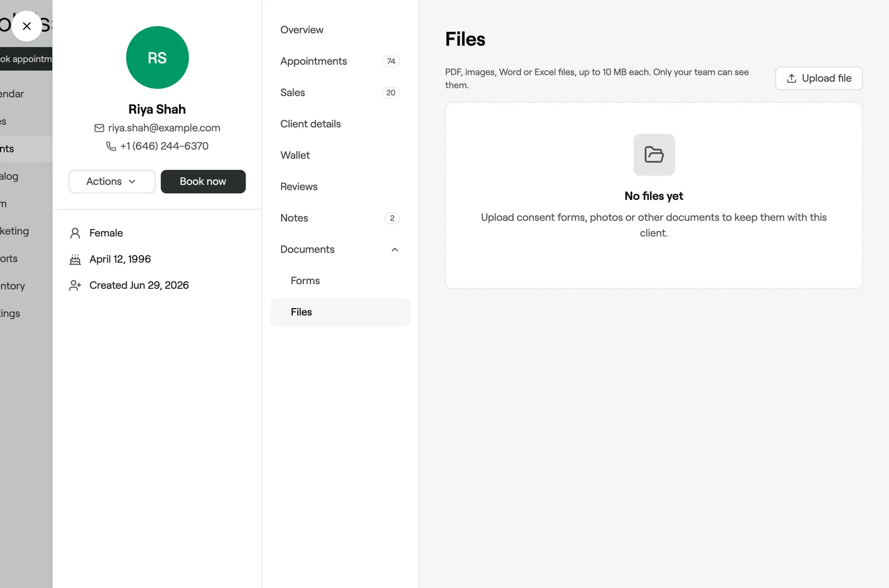This screenshot has height=588, width=889.
Task: Open the Overview section
Action: coord(340,30)
